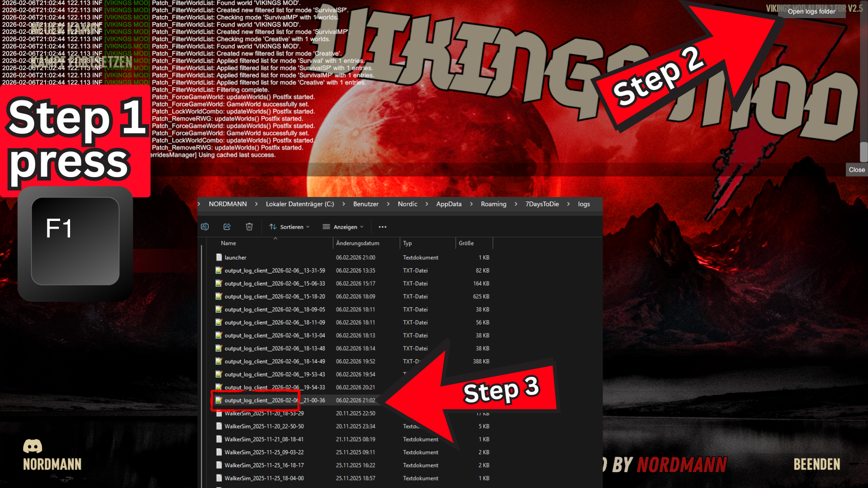Screen dimensions: 868x488
Task: Sort by Größe column header
Action: pos(474,243)
